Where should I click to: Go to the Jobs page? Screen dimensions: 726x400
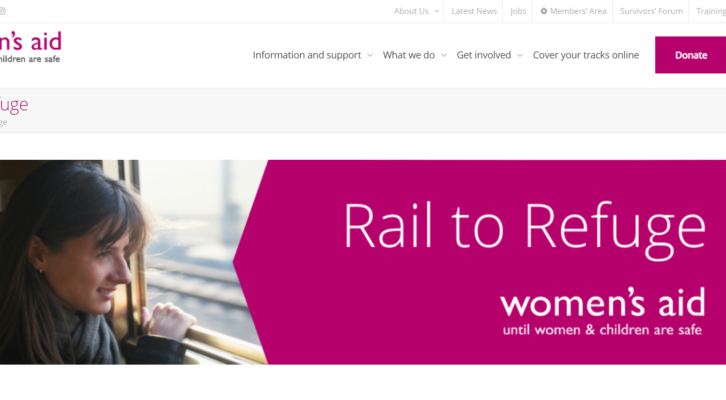518,11
